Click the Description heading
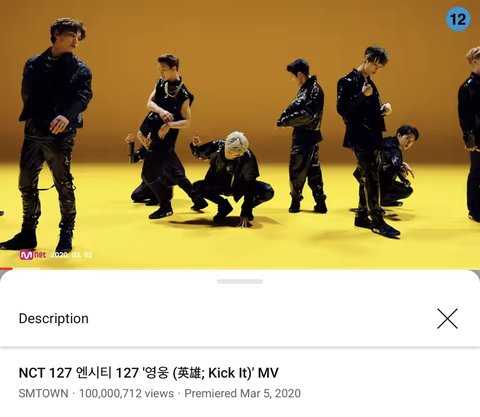 [54, 319]
